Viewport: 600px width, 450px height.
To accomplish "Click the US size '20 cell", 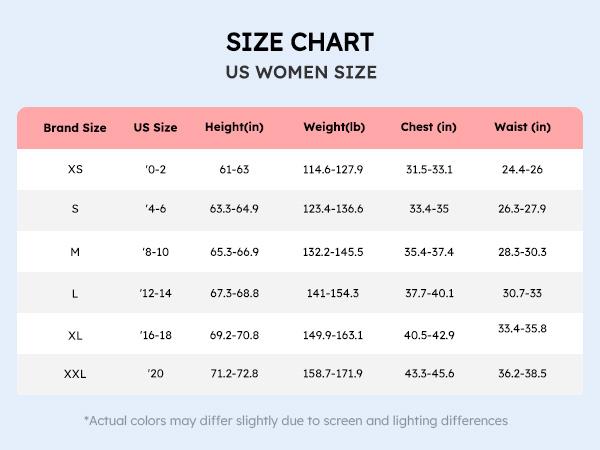I will 155,374.
